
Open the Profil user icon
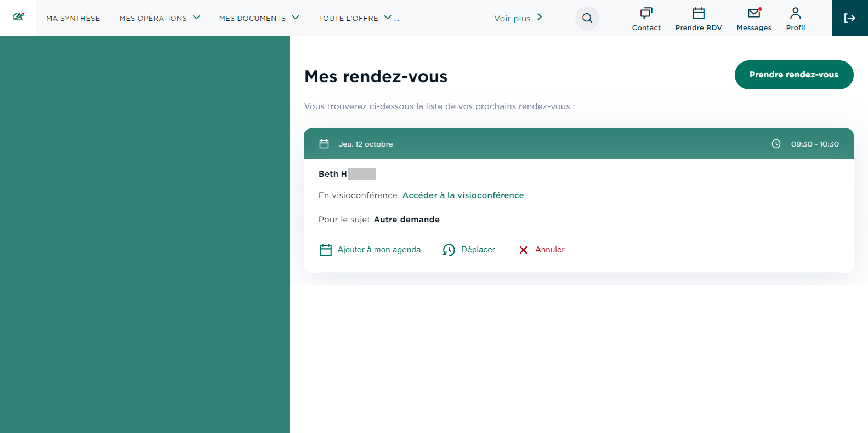795,13
